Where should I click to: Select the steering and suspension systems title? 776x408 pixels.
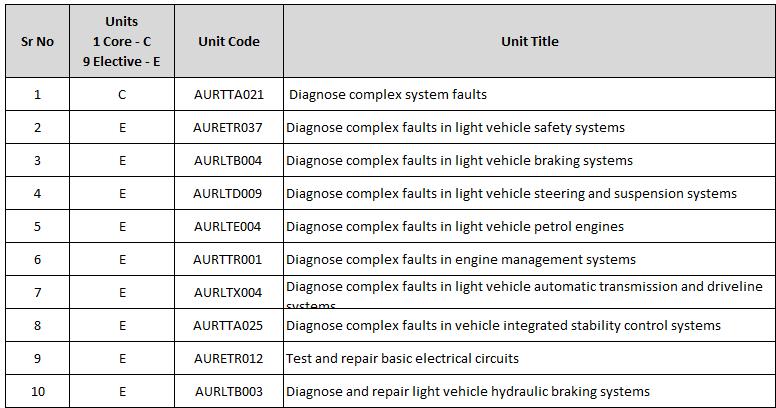tap(511, 194)
